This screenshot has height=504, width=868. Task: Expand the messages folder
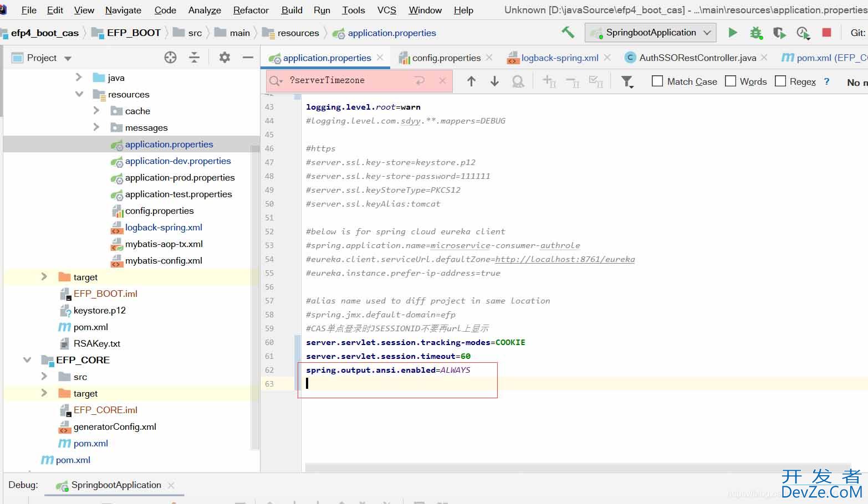(96, 127)
